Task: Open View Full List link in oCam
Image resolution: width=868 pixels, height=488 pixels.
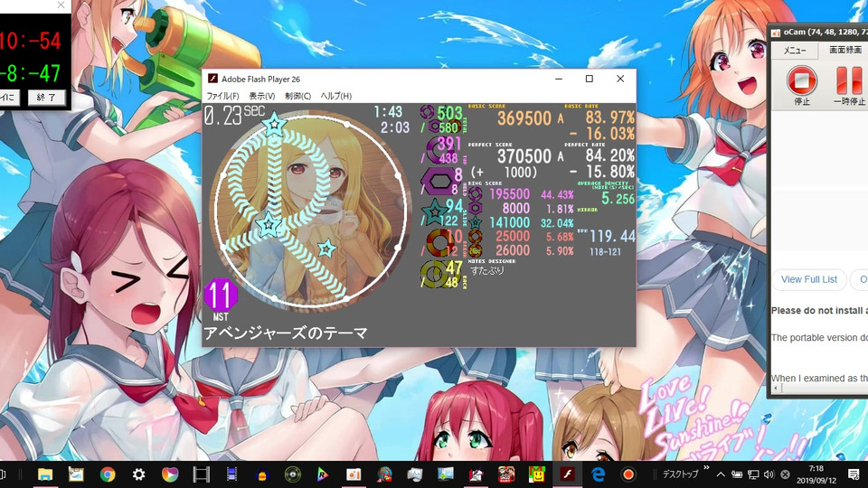Action: [x=808, y=279]
